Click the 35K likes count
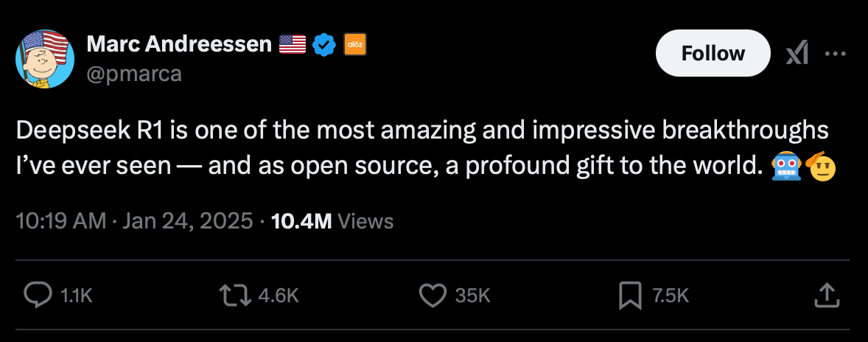 [x=473, y=296]
